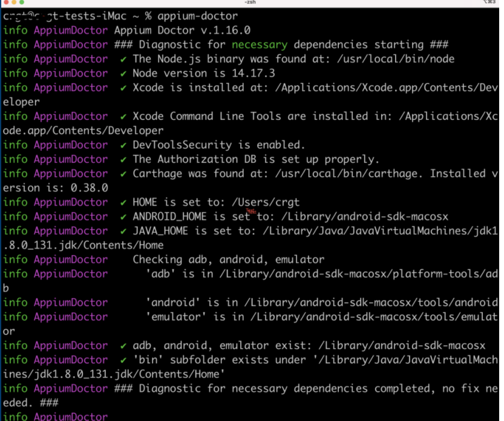The width and height of the screenshot is (504, 421).
Task: Click 'Xcode is installed at:' text
Action: click(x=201, y=88)
